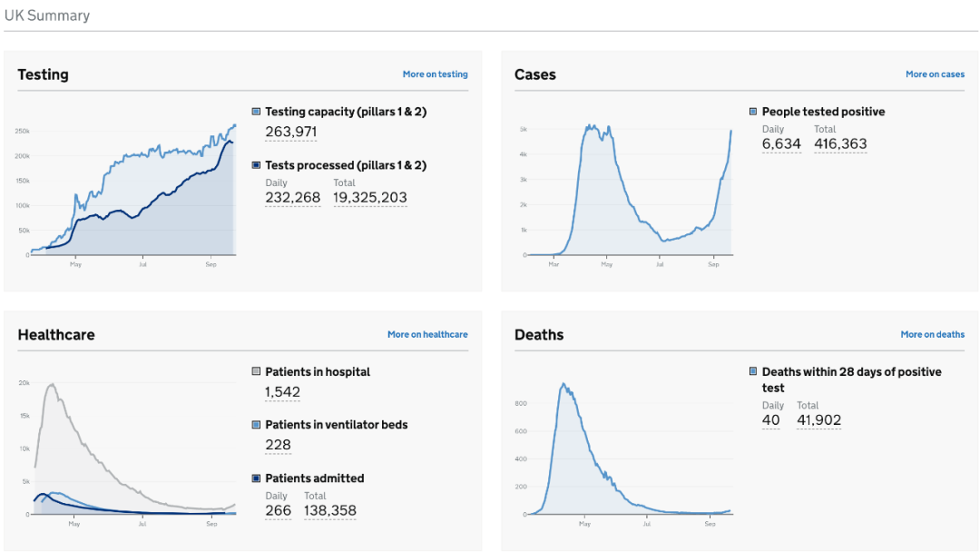980x552 pixels.
Task: Click the Patients in ventilator beds swatch
Action: click(x=256, y=425)
